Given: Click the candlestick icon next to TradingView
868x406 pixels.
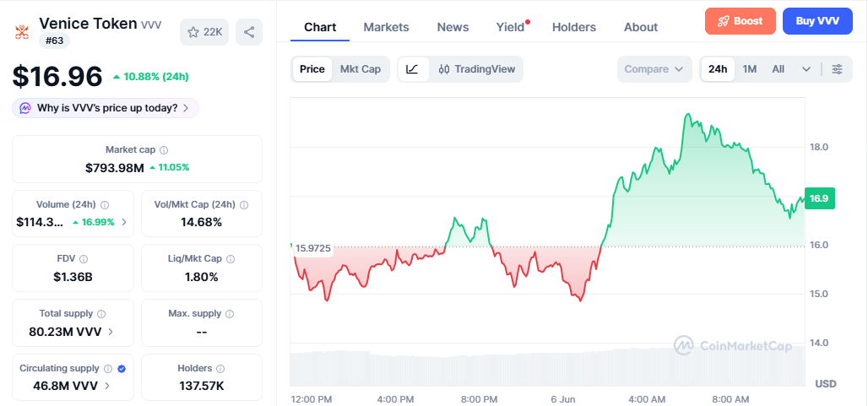Looking at the screenshot, I should pos(444,69).
